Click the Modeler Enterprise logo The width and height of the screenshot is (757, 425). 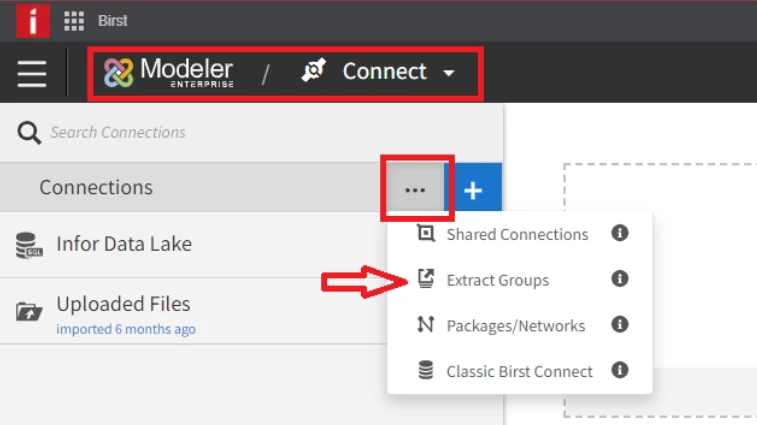168,72
